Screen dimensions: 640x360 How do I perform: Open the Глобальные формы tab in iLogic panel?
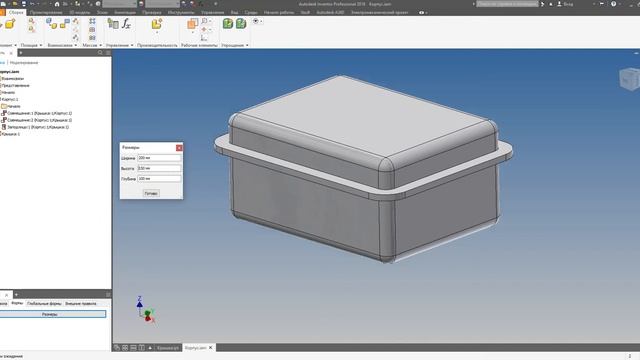[44, 304]
